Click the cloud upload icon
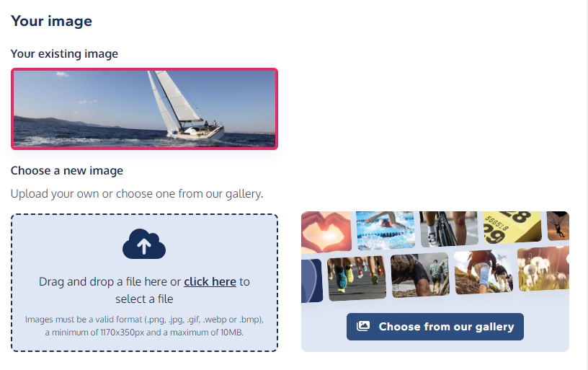 [144, 244]
